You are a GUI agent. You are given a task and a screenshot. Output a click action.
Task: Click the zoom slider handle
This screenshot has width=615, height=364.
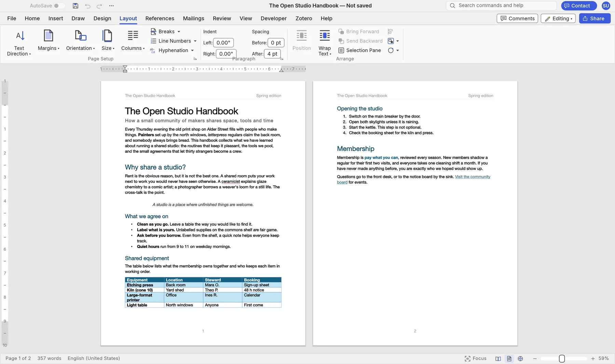(562, 359)
